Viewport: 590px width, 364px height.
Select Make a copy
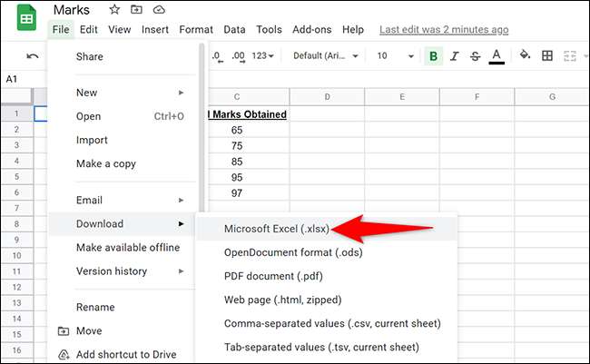click(x=123, y=163)
